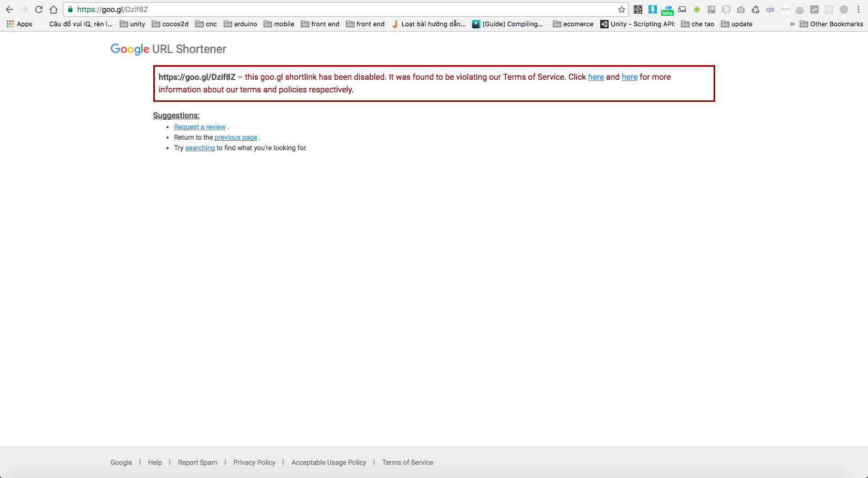Open the Other Bookmarks folder
The width and height of the screenshot is (868, 478).
pyautogui.click(x=831, y=24)
